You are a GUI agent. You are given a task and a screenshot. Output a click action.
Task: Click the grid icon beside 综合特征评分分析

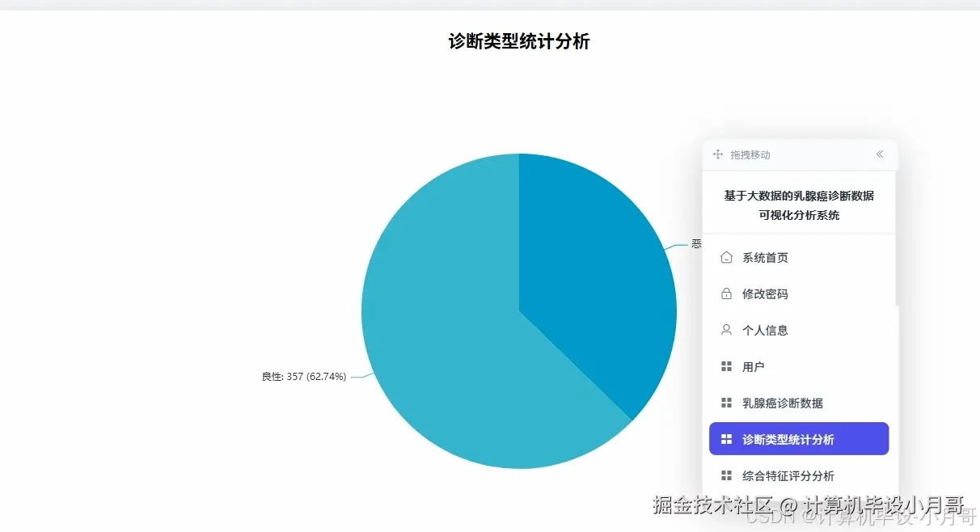(x=726, y=475)
